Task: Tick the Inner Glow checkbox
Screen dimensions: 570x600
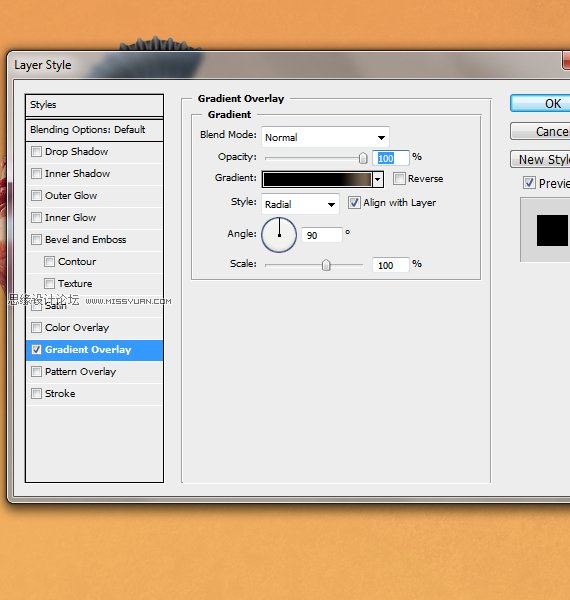Action: 36,217
